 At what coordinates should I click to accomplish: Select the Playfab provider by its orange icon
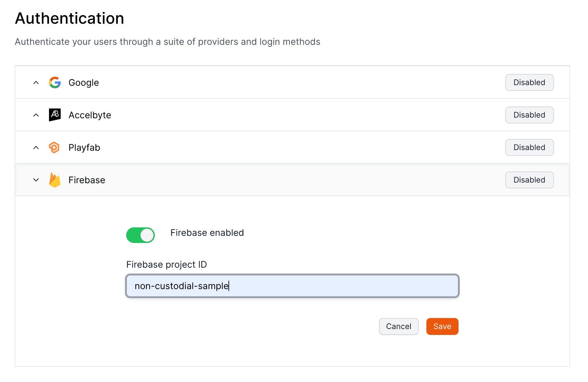point(55,147)
